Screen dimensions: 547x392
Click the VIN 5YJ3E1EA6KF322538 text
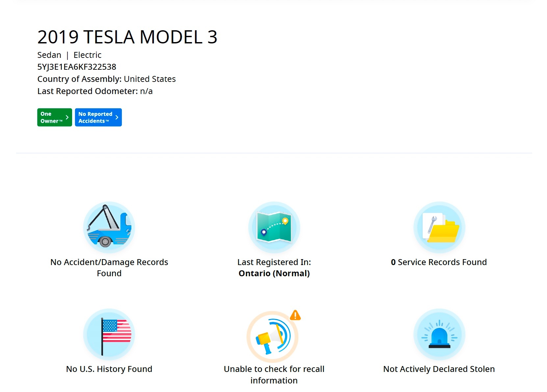tap(77, 67)
